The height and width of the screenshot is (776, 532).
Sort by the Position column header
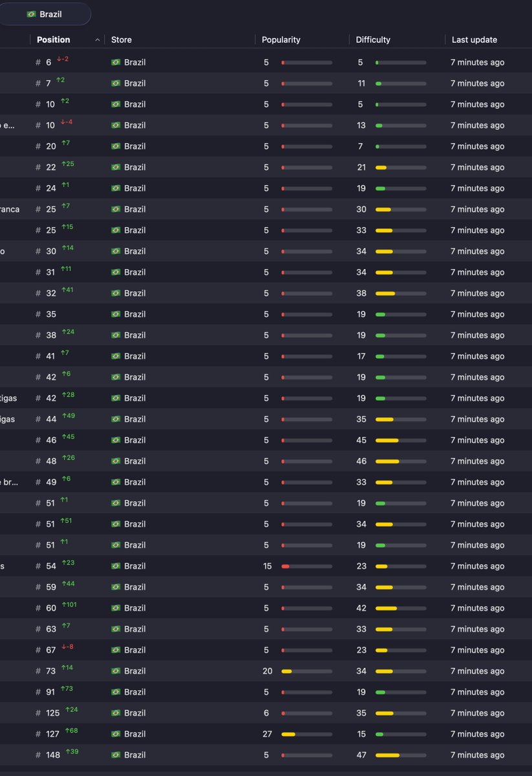53,39
